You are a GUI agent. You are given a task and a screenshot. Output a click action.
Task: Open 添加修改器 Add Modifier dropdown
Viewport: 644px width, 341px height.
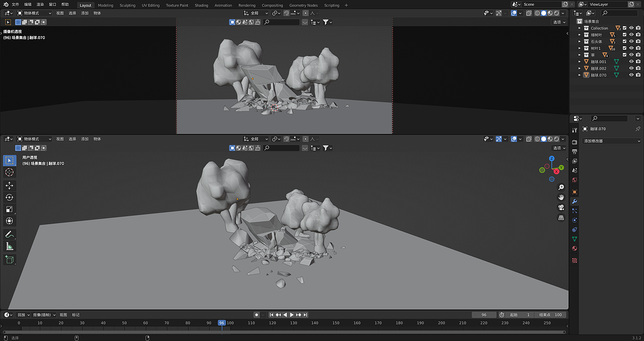coord(611,141)
